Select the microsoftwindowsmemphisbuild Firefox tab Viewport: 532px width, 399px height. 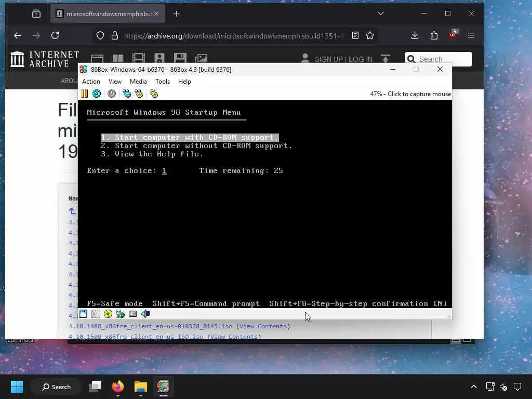(108, 14)
